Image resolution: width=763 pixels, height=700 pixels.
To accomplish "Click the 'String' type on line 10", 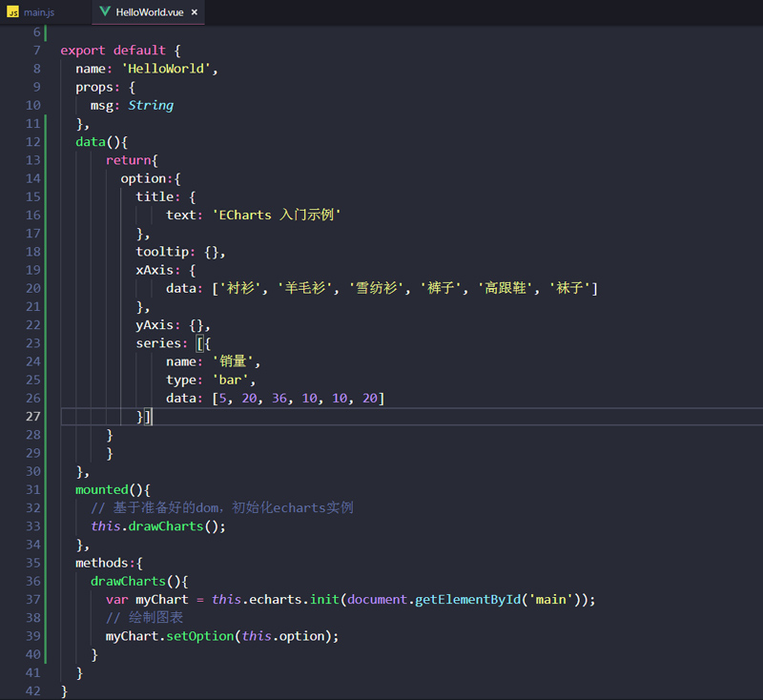I will click(151, 106).
